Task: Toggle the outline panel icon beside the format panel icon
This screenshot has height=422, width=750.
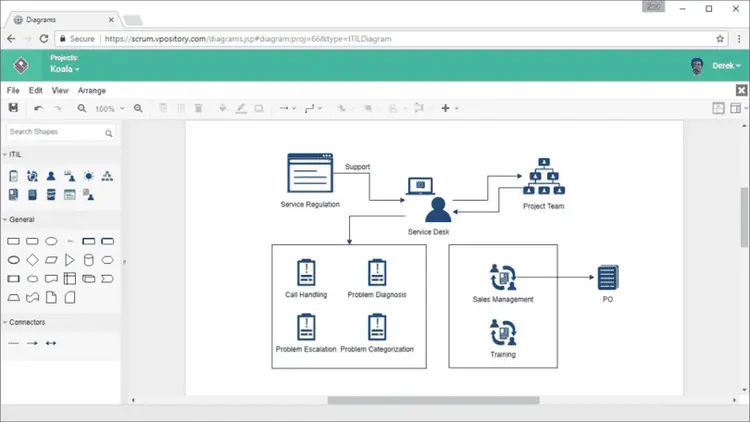Action: 718,108
